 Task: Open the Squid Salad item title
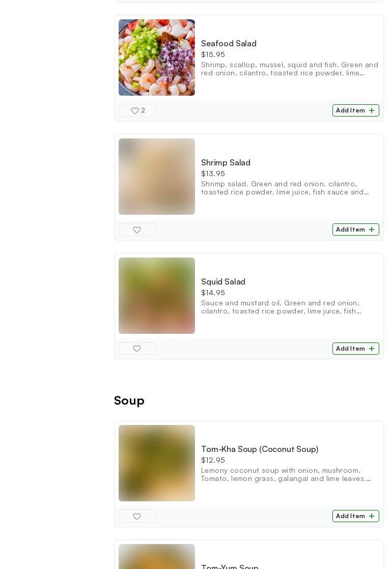(223, 281)
